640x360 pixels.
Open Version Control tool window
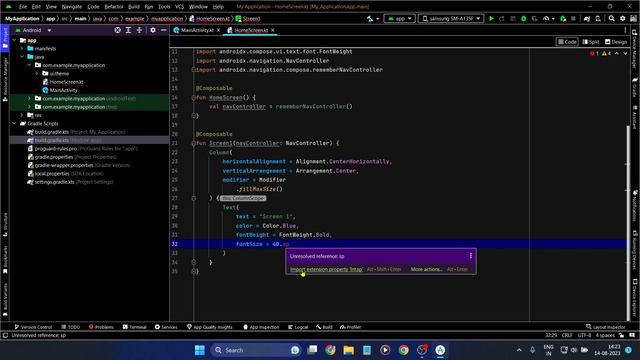pos(33,327)
